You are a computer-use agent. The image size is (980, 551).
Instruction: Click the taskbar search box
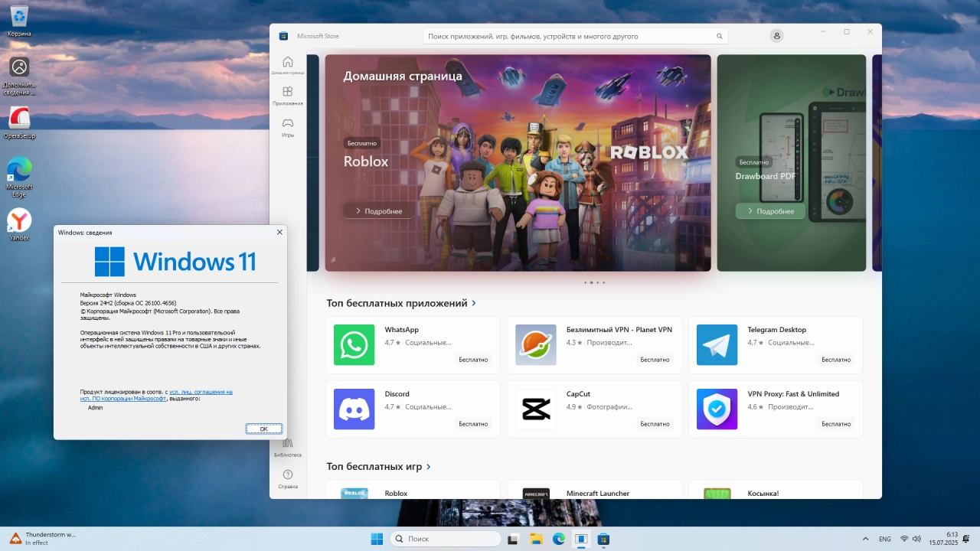click(x=444, y=539)
